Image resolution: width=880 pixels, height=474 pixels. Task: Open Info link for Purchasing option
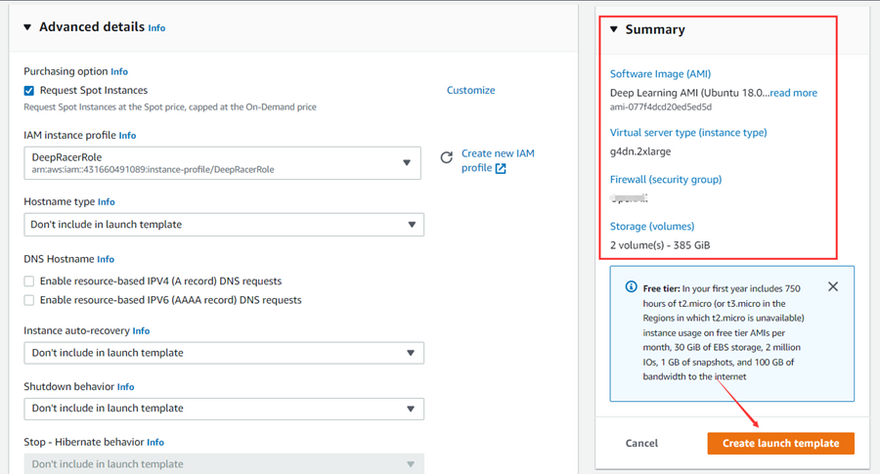[119, 72]
